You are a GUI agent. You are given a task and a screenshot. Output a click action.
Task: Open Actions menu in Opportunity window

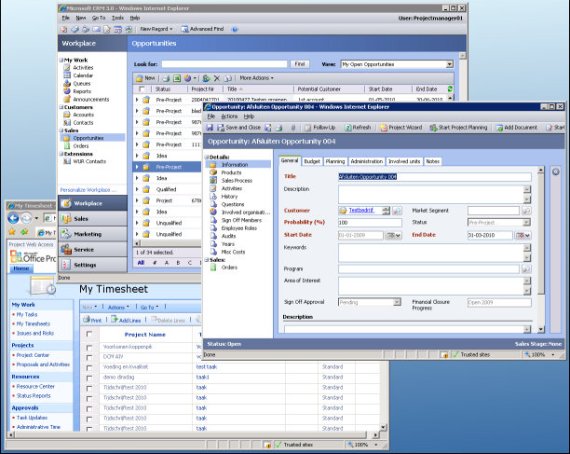pyautogui.click(x=229, y=117)
